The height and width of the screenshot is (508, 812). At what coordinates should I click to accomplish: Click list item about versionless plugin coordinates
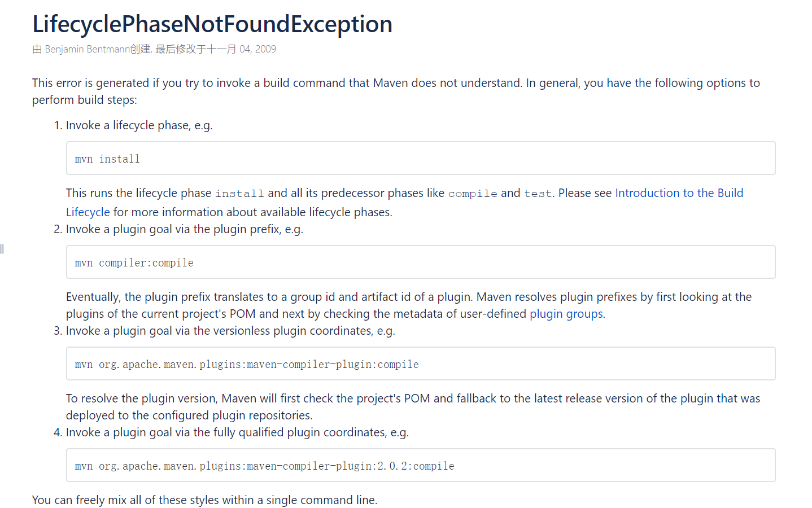230,331
